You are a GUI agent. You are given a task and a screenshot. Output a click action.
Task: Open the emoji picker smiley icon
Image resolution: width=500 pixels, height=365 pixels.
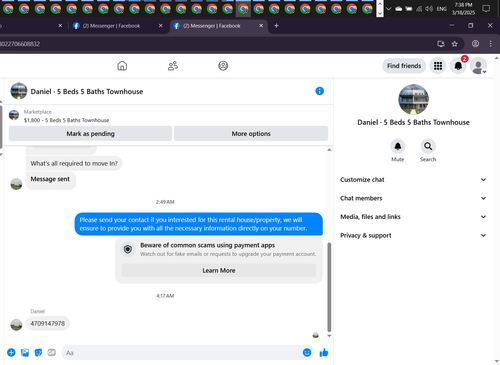[x=307, y=352]
